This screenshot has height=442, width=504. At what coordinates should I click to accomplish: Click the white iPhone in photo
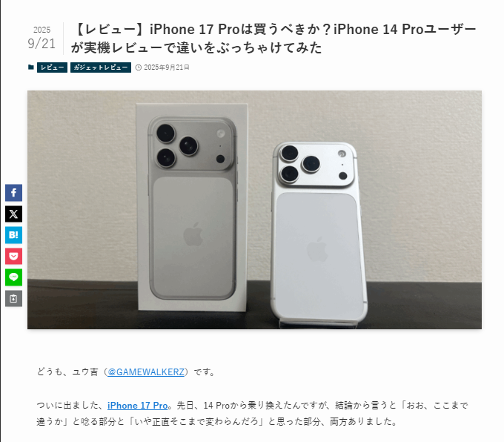(319, 234)
